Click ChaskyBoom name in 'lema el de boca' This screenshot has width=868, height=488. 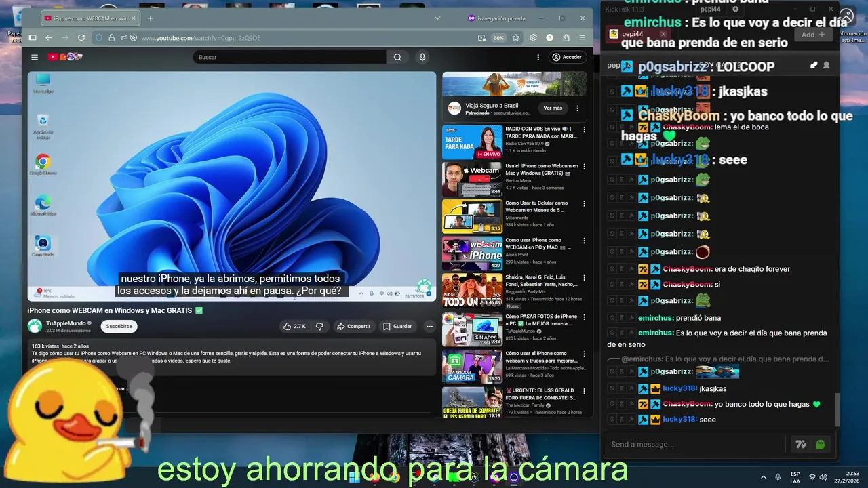click(687, 127)
